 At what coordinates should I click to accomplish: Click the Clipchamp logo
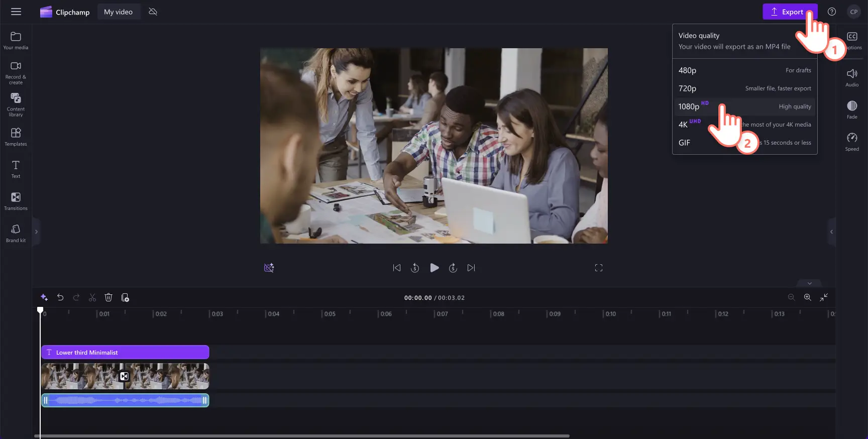point(65,12)
